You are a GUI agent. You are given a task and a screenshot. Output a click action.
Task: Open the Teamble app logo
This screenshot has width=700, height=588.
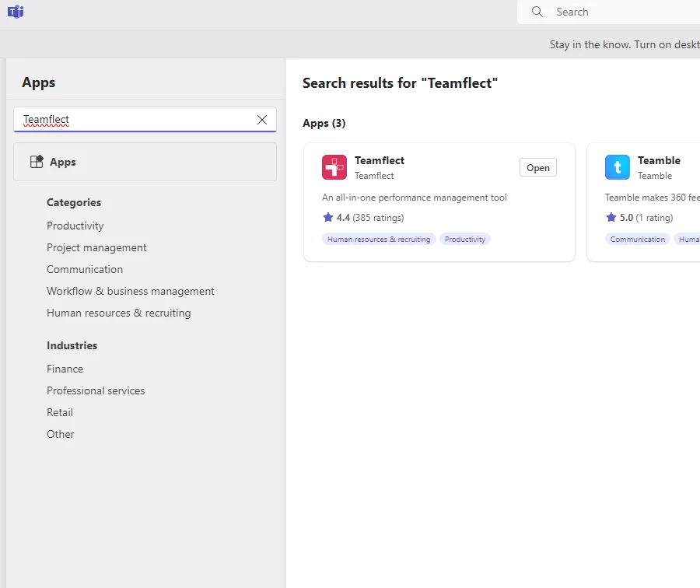[x=618, y=167]
